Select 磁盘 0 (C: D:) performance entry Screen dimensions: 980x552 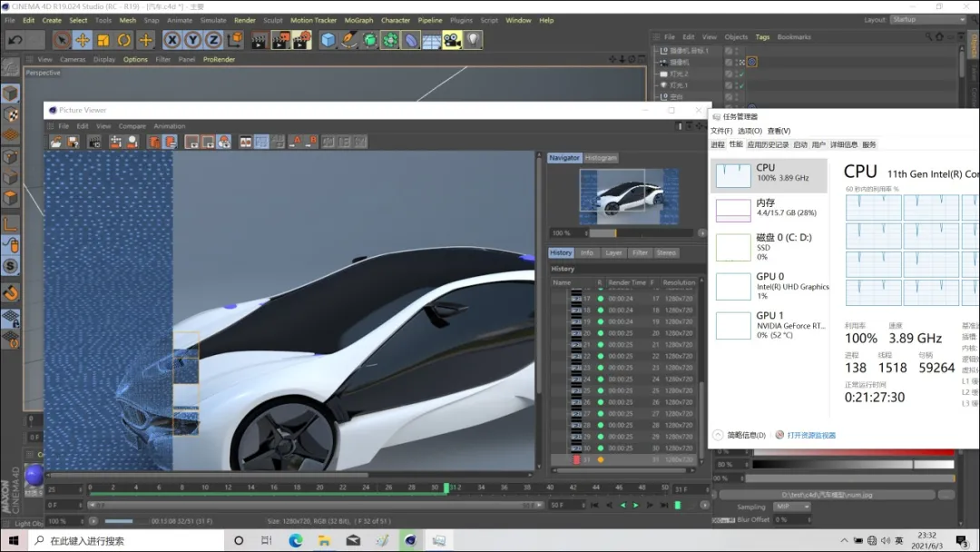point(769,246)
